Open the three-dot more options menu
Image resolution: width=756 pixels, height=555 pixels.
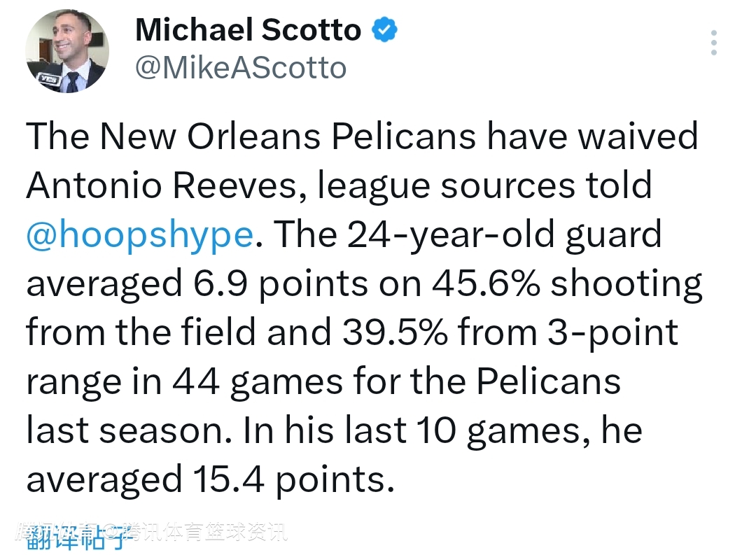point(713,43)
